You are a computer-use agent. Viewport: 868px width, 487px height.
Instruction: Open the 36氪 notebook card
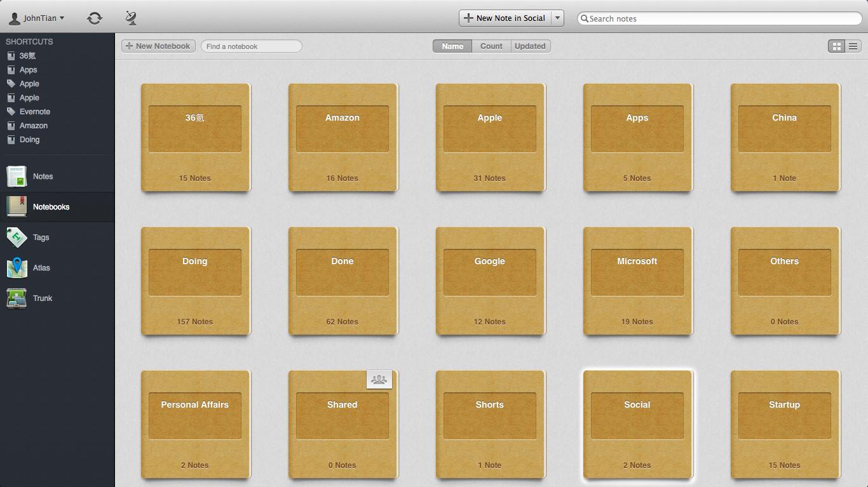click(x=196, y=137)
